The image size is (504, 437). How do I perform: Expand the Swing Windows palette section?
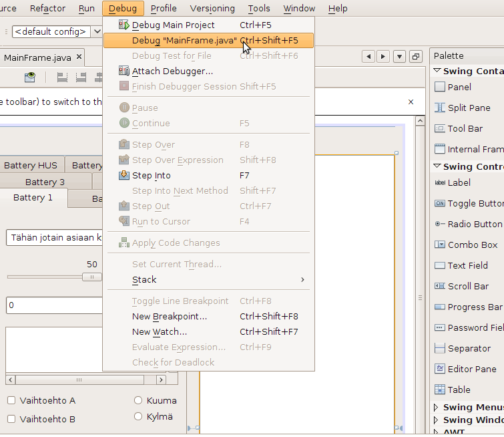(x=436, y=420)
